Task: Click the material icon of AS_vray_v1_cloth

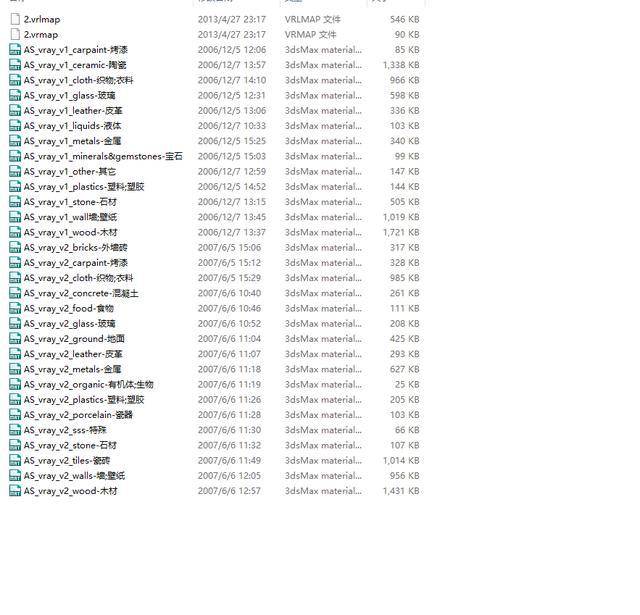Action: (x=15, y=80)
